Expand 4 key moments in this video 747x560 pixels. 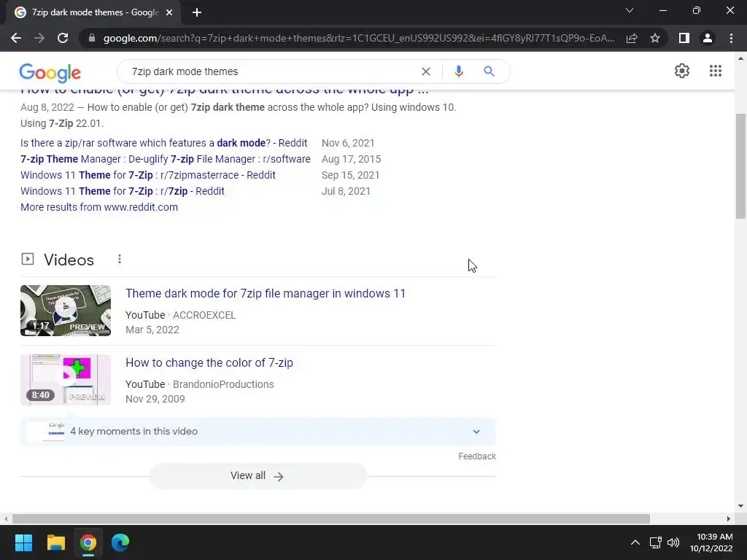(258, 432)
